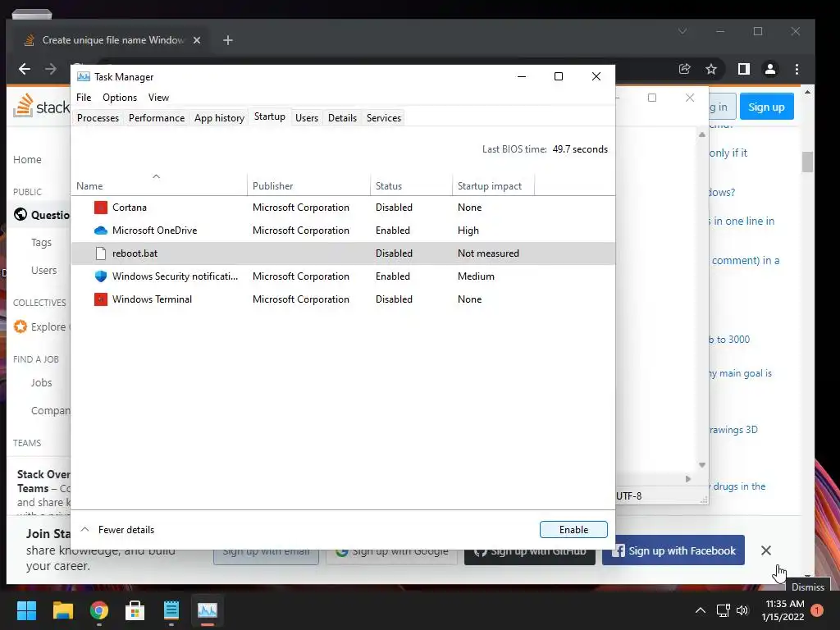
Task: Open a new Chrome tab
Action: pos(228,40)
